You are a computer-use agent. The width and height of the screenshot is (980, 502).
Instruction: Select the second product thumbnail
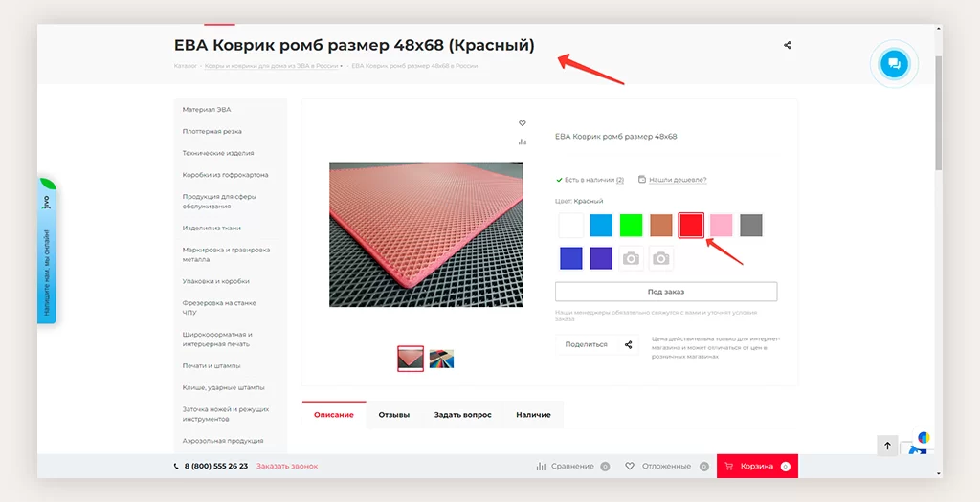click(441, 359)
